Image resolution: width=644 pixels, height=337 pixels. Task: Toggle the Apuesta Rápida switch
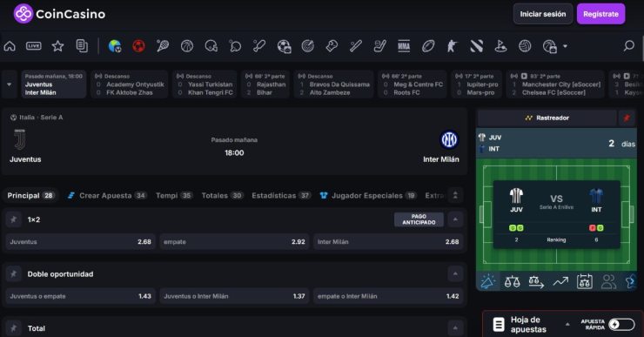point(621,324)
